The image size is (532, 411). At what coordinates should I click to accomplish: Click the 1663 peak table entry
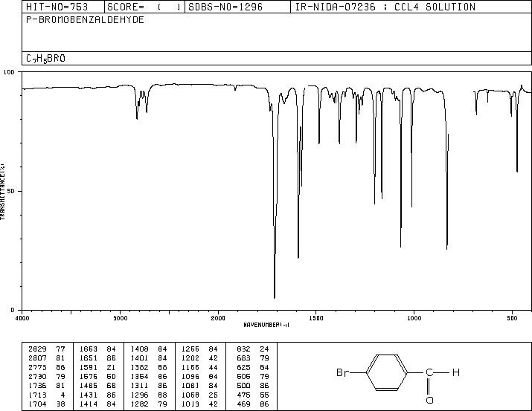click(97, 349)
